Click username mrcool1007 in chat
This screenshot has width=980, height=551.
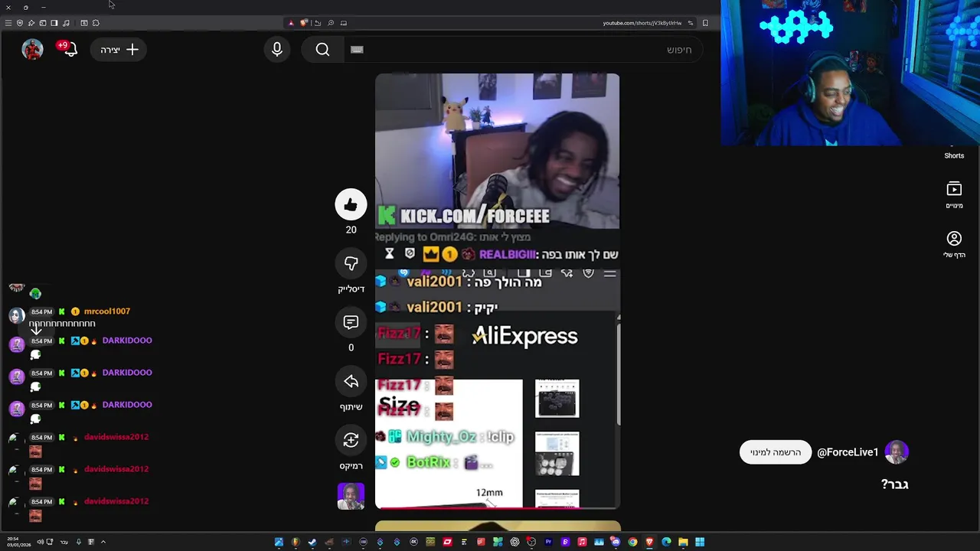coord(107,311)
